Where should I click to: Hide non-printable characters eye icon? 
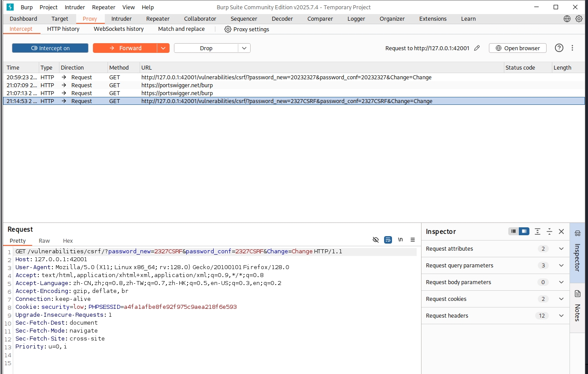376,240
